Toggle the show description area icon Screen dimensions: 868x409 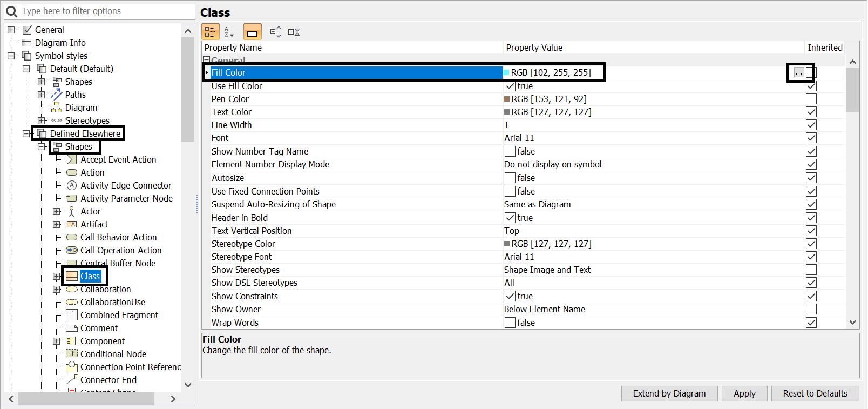tap(252, 32)
